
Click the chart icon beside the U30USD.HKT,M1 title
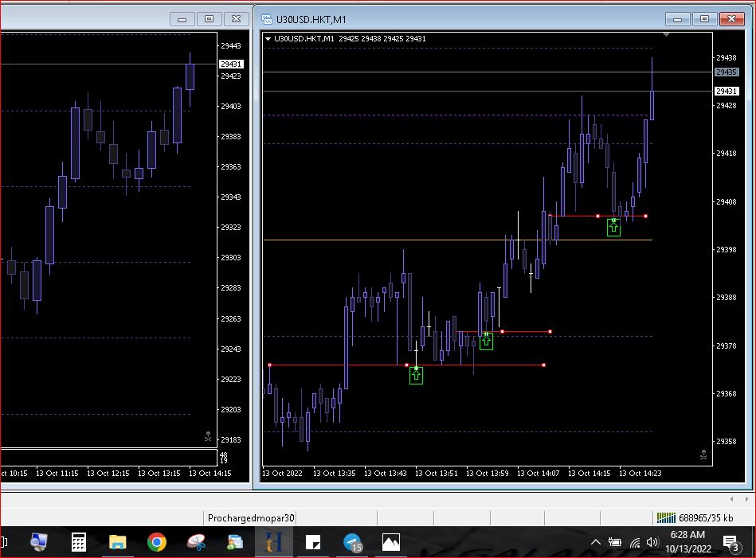point(267,19)
